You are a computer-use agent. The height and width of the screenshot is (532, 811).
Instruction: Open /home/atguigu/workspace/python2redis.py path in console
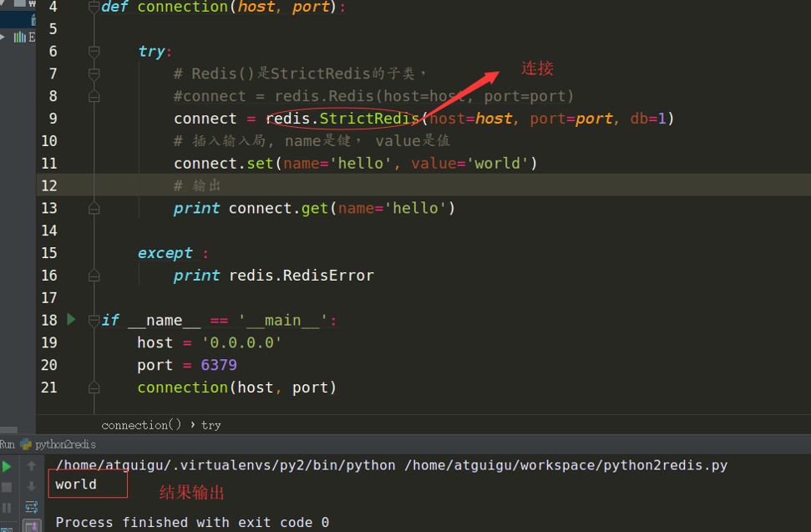pyautogui.click(x=565, y=465)
